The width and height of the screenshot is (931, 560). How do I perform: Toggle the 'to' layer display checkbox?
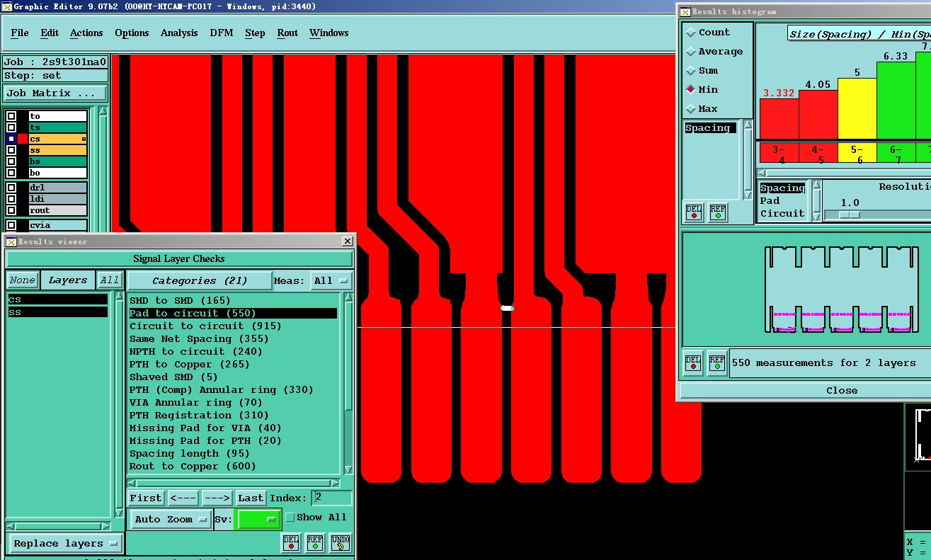(11, 116)
